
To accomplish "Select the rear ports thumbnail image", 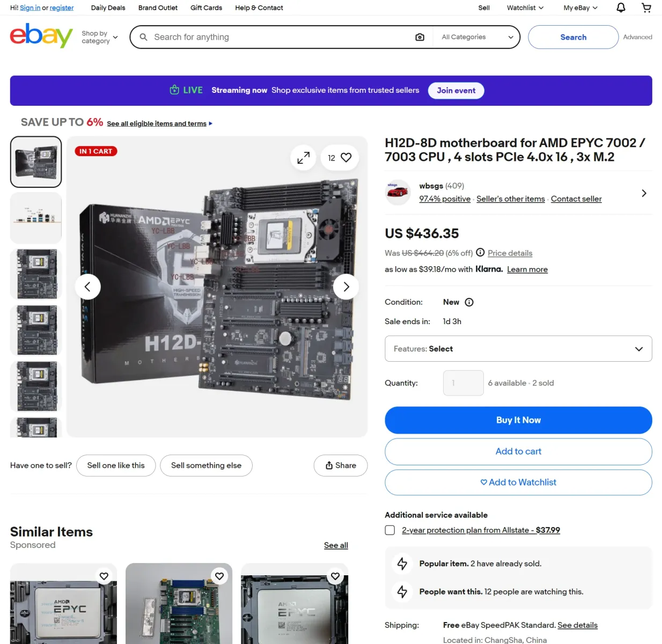I will tap(36, 218).
